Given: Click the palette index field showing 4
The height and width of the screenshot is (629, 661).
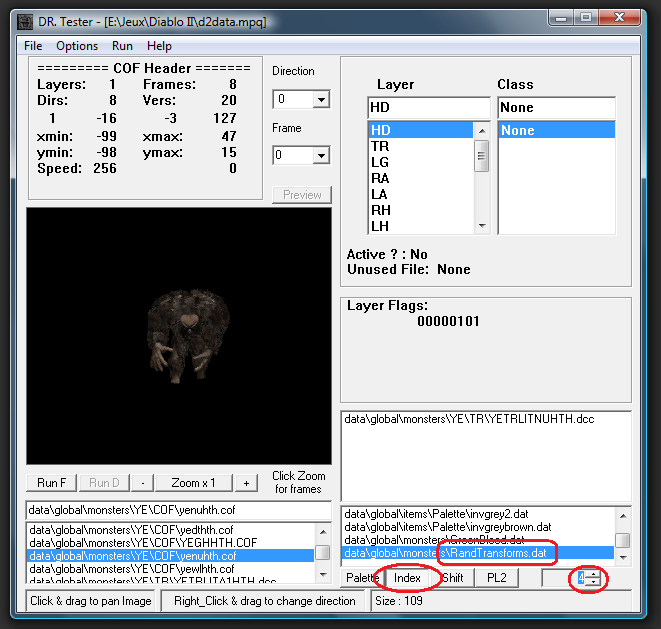Looking at the screenshot, I should pyautogui.click(x=565, y=578).
